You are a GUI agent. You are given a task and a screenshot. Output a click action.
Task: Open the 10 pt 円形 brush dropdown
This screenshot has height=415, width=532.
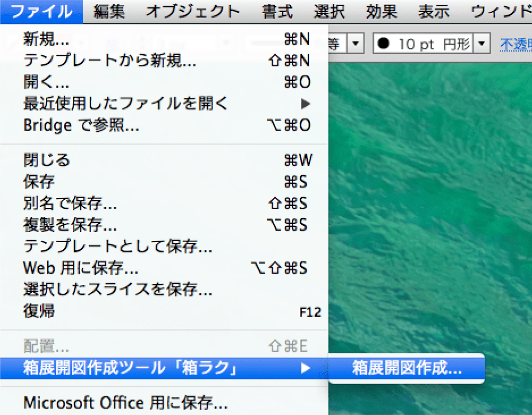482,44
